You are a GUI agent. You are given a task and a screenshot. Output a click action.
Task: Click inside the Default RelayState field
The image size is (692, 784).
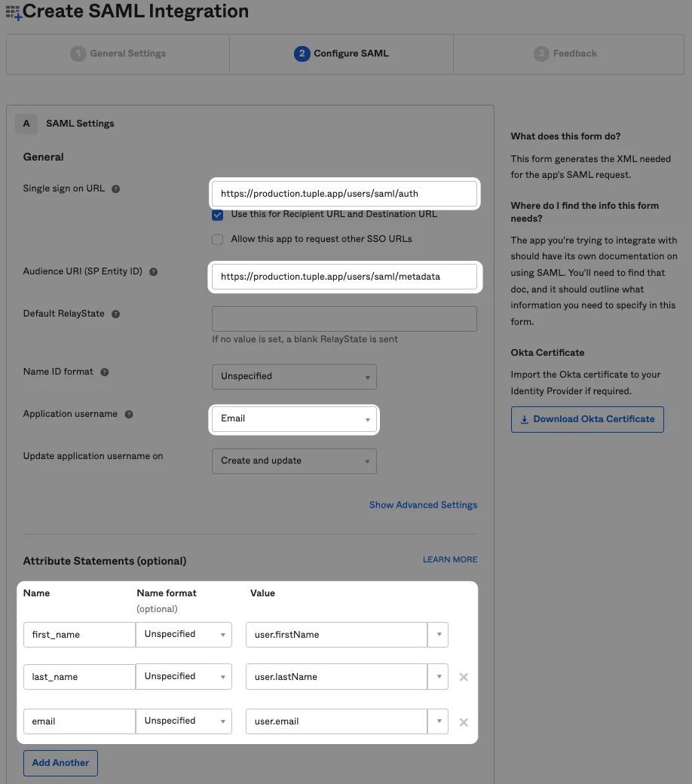343,318
